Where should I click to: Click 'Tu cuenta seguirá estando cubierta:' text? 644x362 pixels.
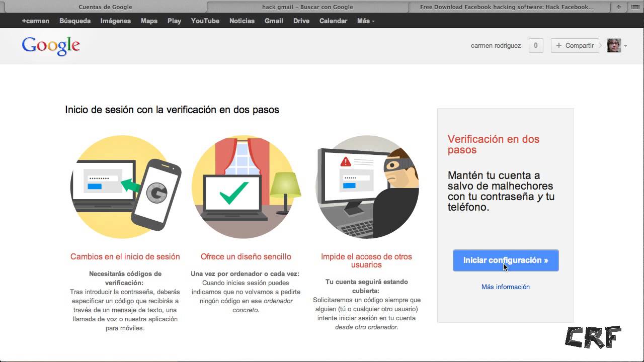click(367, 286)
